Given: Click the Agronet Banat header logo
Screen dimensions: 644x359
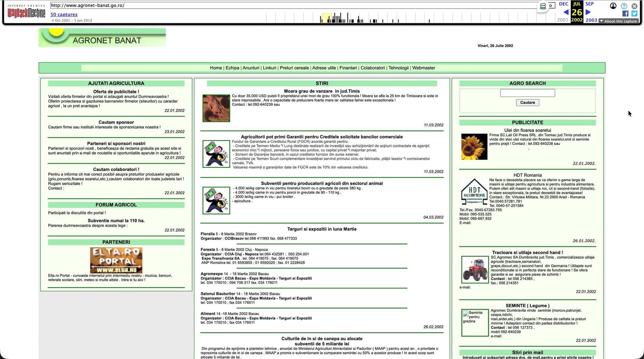Looking at the screenshot, I should (102, 38).
